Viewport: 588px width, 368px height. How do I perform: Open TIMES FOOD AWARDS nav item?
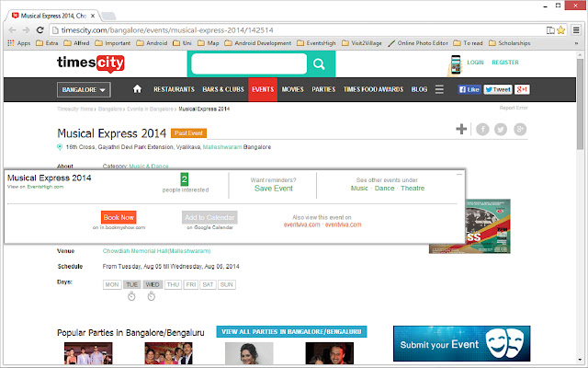coord(373,89)
